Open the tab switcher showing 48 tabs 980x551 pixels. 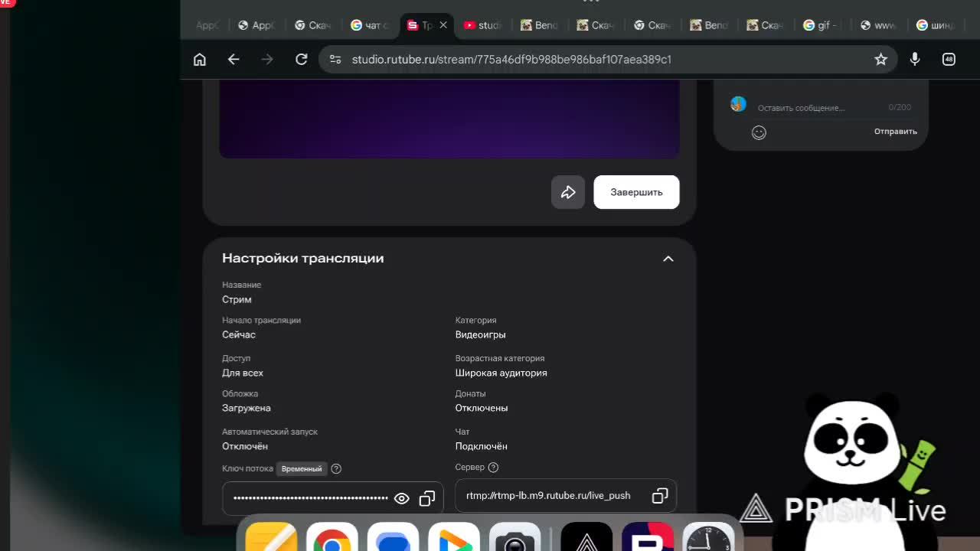pos(949,59)
